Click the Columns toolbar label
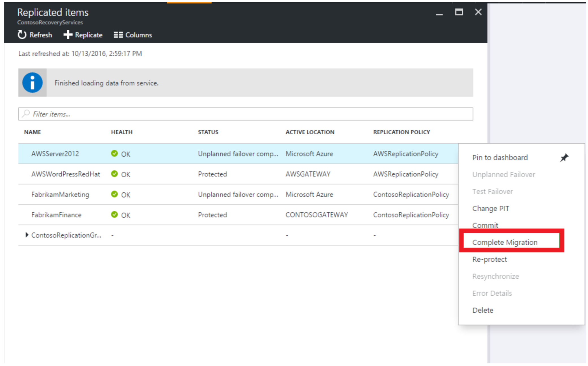588x366 pixels. [138, 35]
